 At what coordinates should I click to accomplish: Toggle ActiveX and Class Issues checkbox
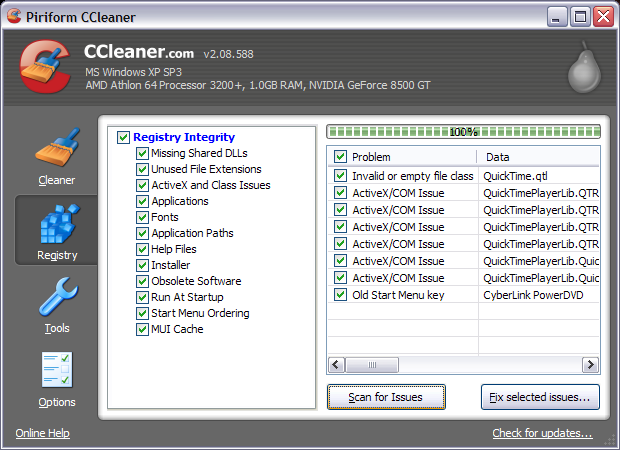click(142, 185)
